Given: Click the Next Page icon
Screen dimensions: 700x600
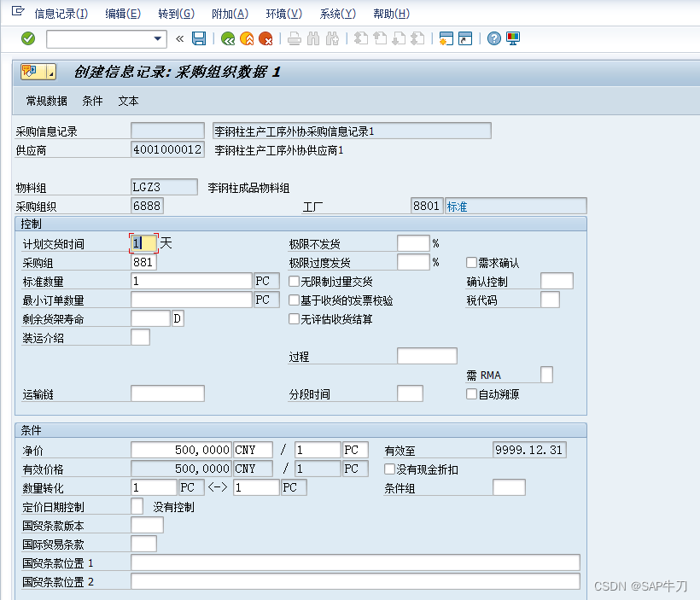Looking at the screenshot, I should 398,39.
